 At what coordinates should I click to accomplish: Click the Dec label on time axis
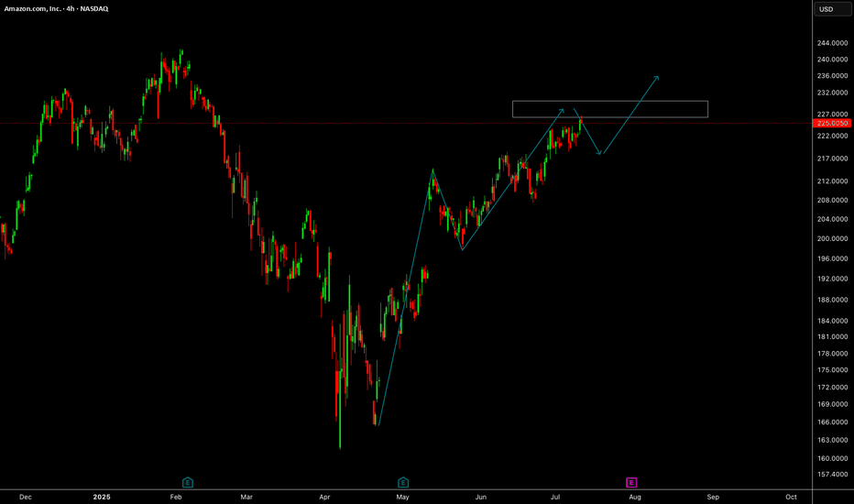click(x=26, y=497)
